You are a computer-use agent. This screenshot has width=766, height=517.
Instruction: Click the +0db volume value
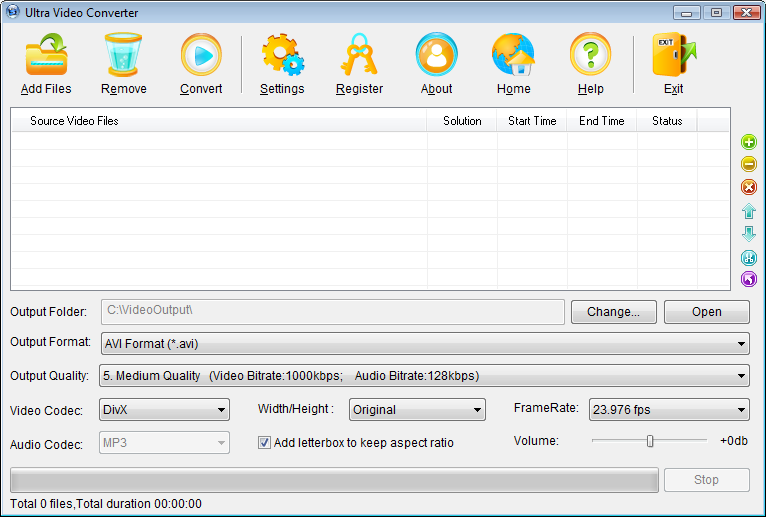click(x=733, y=441)
